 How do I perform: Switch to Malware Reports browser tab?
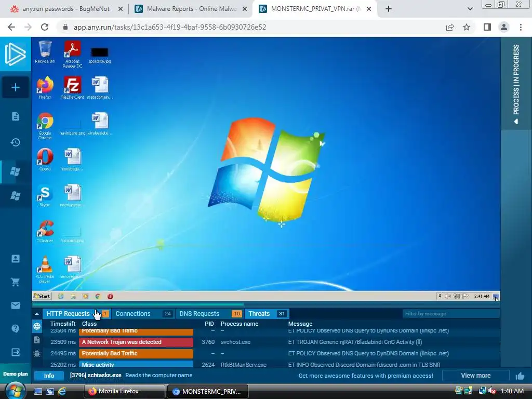pos(191,9)
